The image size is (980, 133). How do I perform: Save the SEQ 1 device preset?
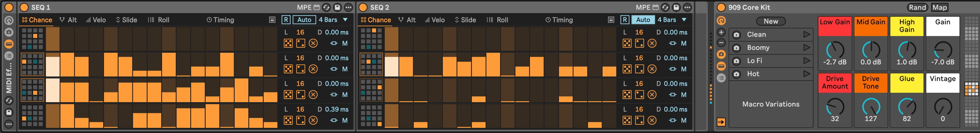coord(337,7)
